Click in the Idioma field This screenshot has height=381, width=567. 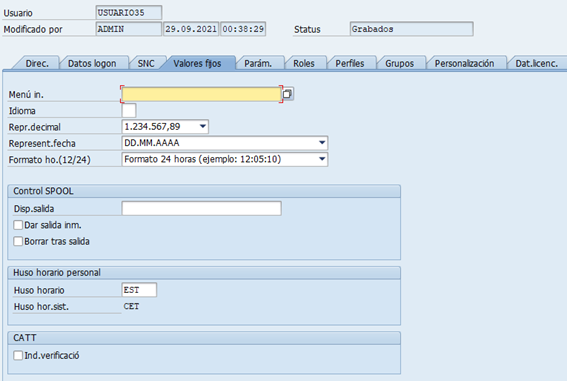coord(129,110)
